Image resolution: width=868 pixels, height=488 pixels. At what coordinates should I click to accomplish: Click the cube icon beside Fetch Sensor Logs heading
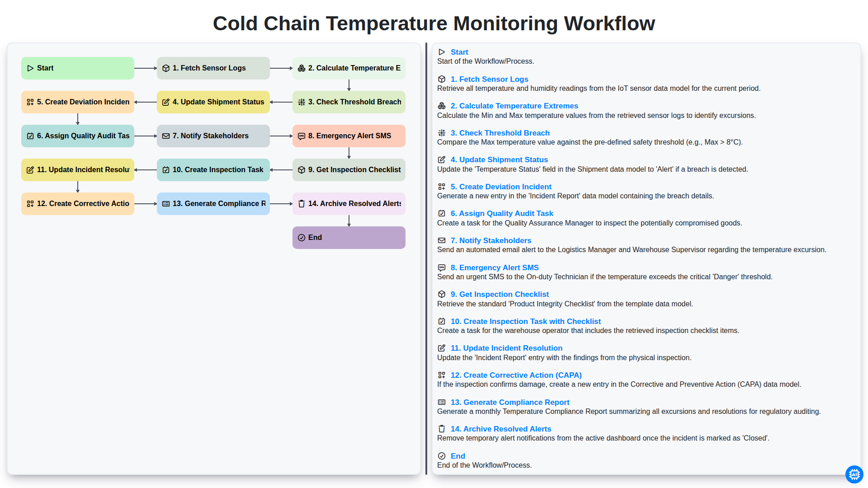(442, 79)
